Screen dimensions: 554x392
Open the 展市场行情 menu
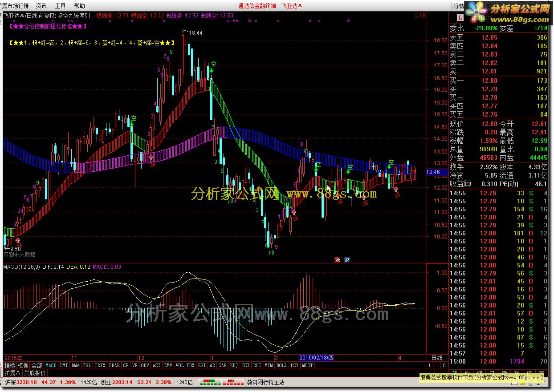[15, 6]
